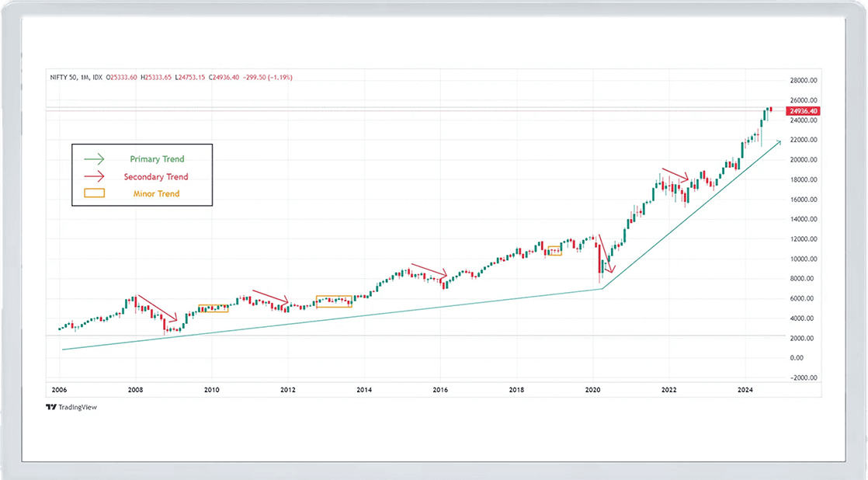Image resolution: width=868 pixels, height=480 pixels.
Task: Click the 2014 label on the time axis
Action: pos(364,389)
